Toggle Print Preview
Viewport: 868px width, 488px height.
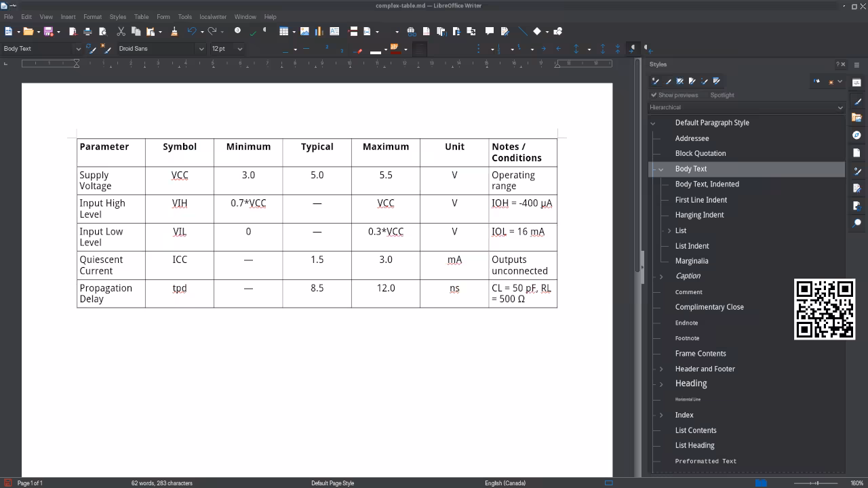[102, 31]
